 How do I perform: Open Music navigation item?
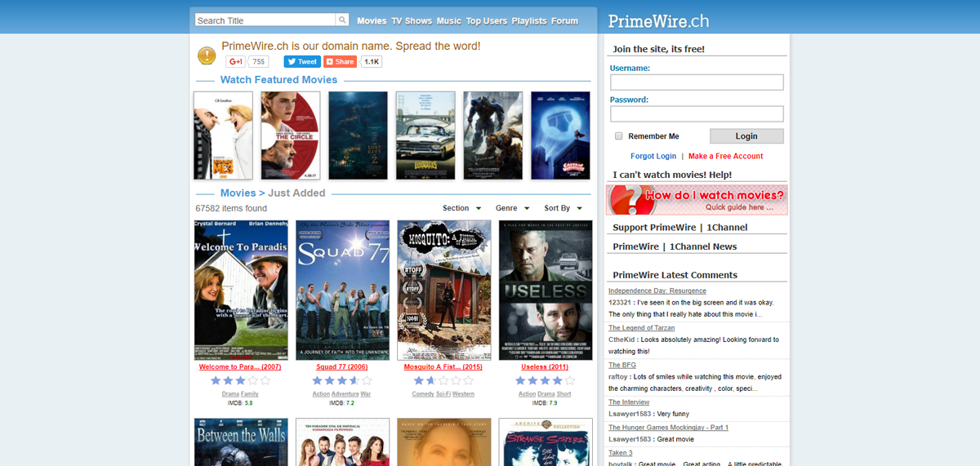click(x=449, y=21)
